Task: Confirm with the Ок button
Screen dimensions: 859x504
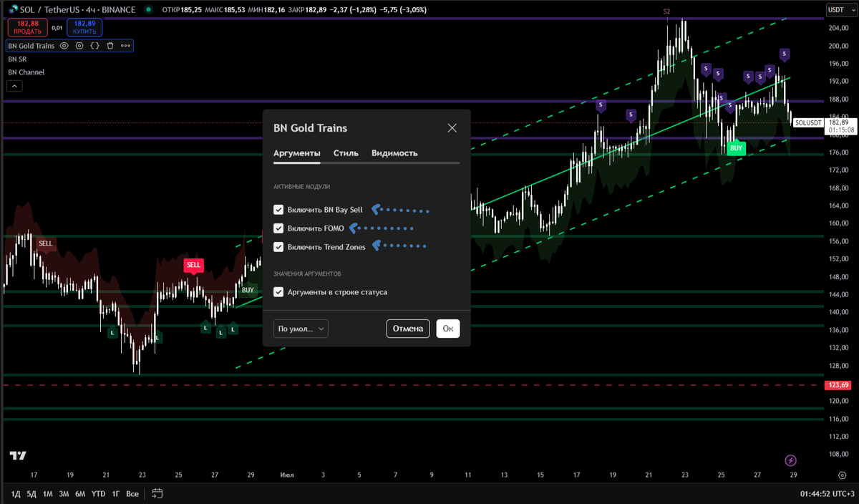Action: 448,329
